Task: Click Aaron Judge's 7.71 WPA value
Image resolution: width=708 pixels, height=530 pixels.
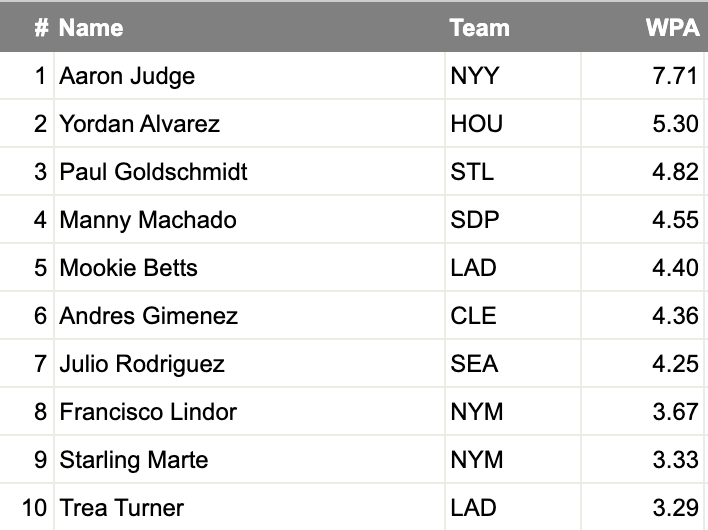Action: pyautogui.click(x=675, y=76)
